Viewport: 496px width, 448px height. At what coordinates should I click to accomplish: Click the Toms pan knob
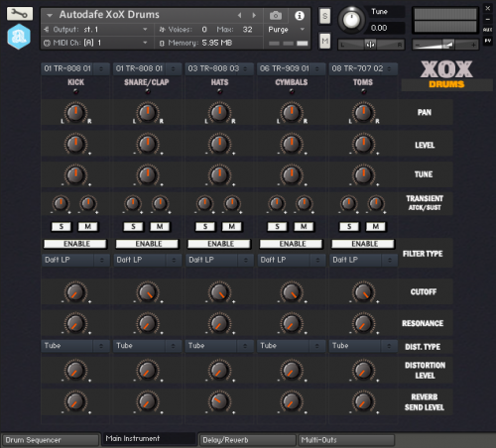[x=363, y=113]
